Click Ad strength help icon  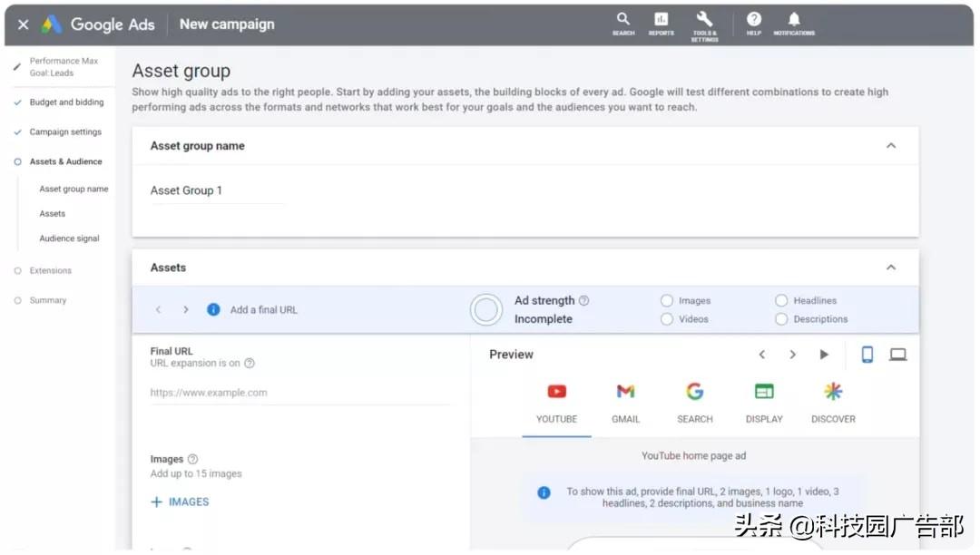coord(583,301)
